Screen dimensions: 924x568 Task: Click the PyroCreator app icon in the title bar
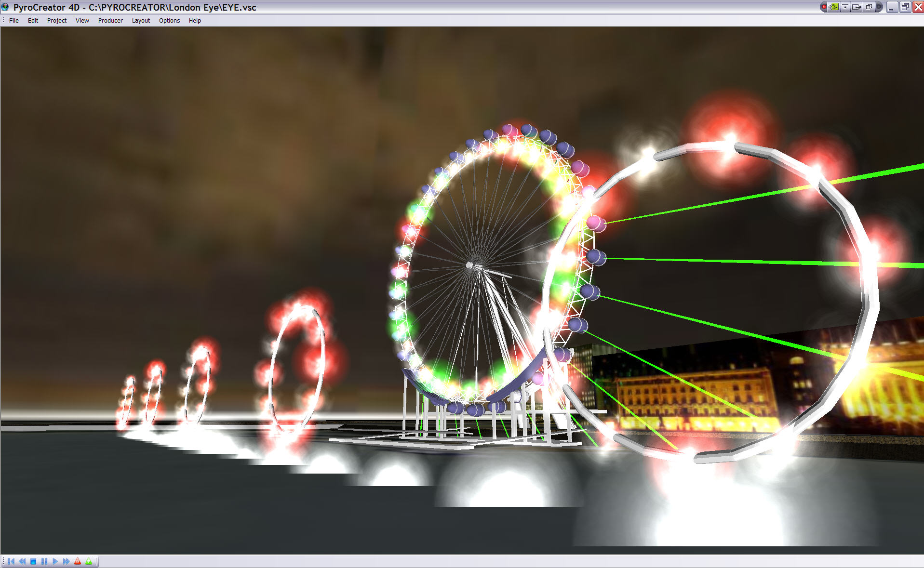5,7
